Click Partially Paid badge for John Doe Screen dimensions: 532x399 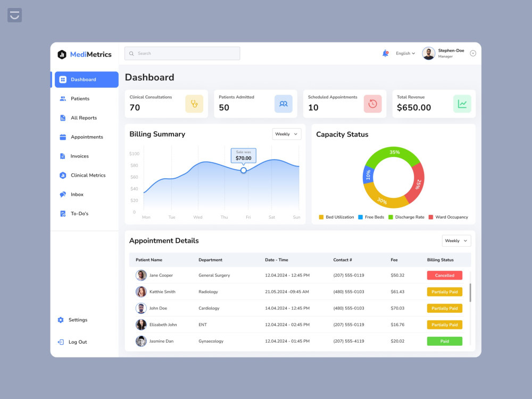click(444, 308)
